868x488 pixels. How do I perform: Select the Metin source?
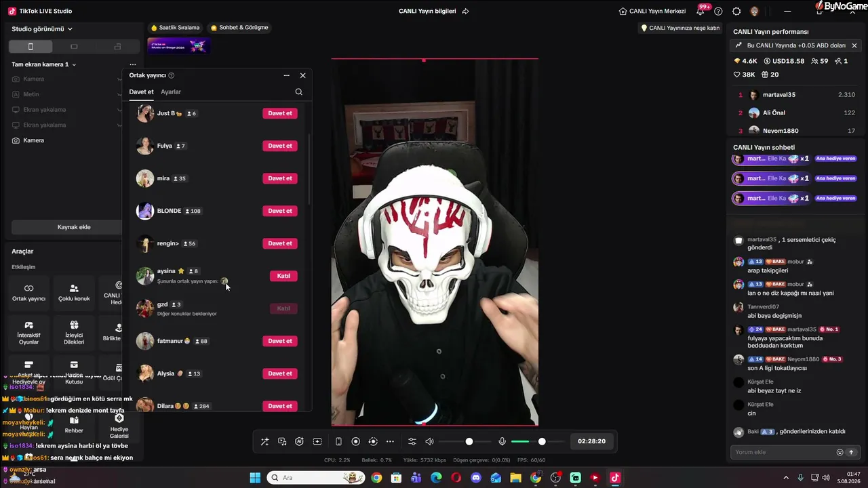[x=31, y=94]
